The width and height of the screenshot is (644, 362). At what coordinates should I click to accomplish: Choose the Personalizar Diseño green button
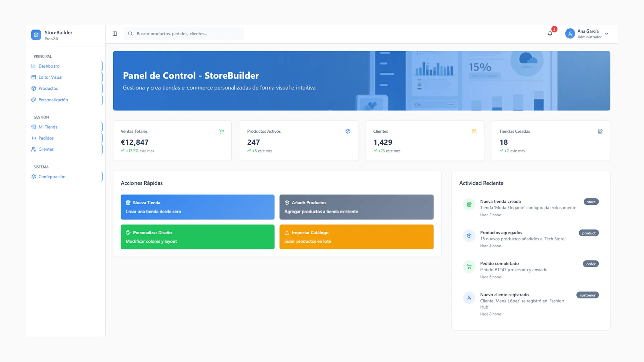click(x=198, y=237)
